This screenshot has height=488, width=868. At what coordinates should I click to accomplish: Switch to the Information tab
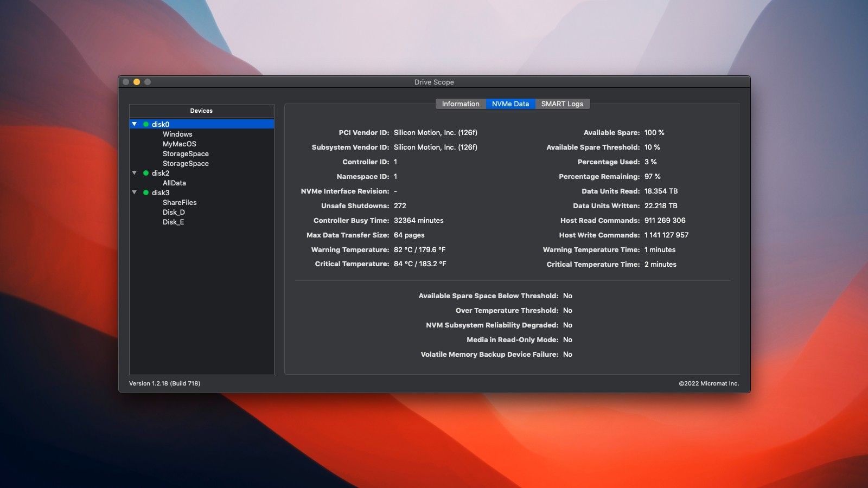[460, 104]
